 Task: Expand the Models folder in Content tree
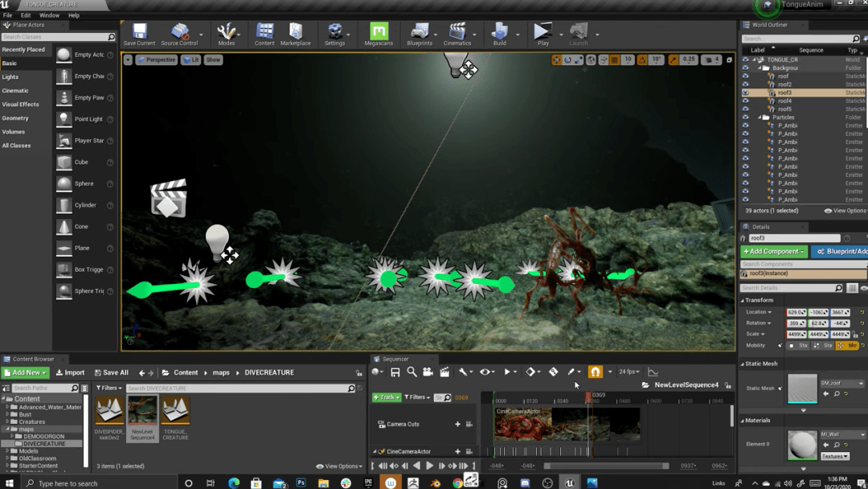click(x=8, y=451)
